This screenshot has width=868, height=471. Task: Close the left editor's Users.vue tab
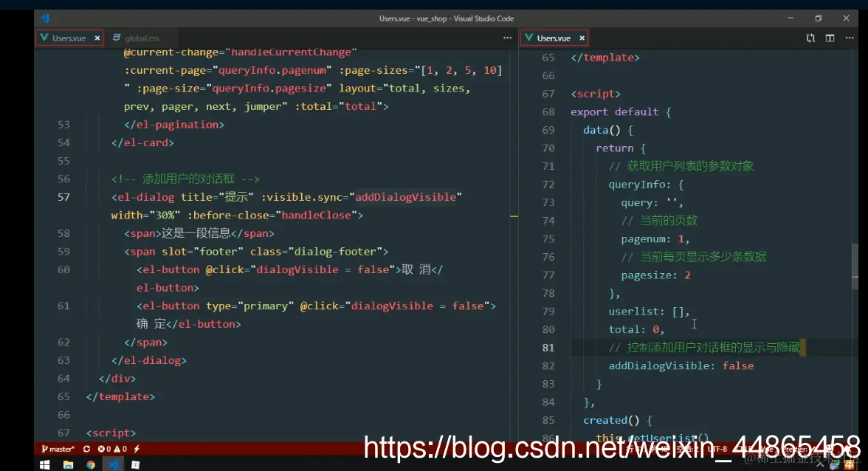point(97,38)
